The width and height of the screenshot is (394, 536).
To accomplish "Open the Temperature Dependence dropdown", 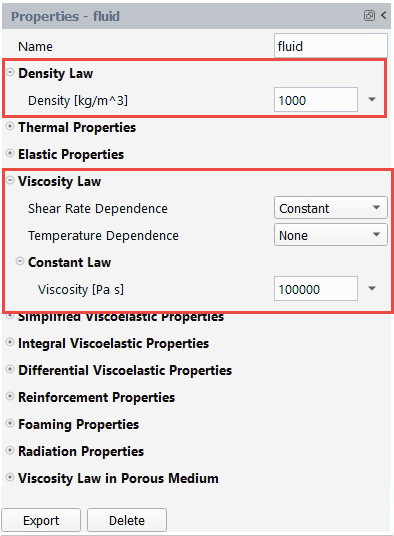I will click(x=331, y=235).
